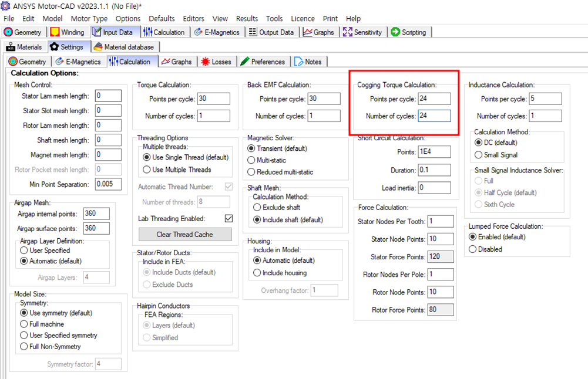Click the Notes page icon
This screenshot has height=379, width=588.
coord(298,62)
